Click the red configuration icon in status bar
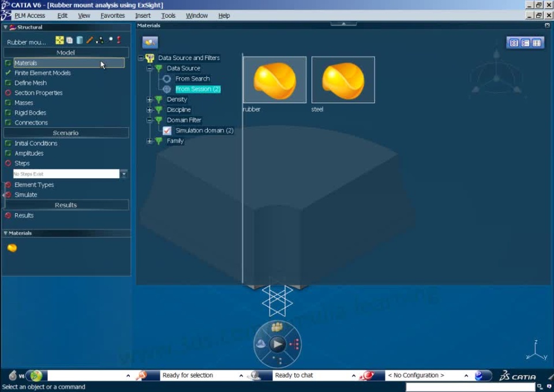 click(x=368, y=375)
